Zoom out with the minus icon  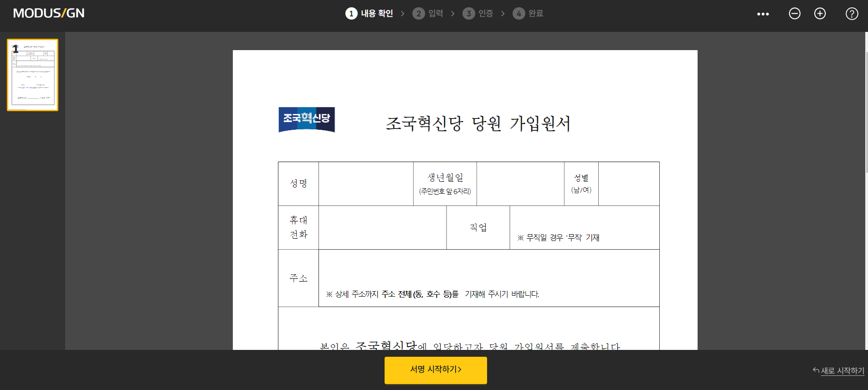point(795,14)
